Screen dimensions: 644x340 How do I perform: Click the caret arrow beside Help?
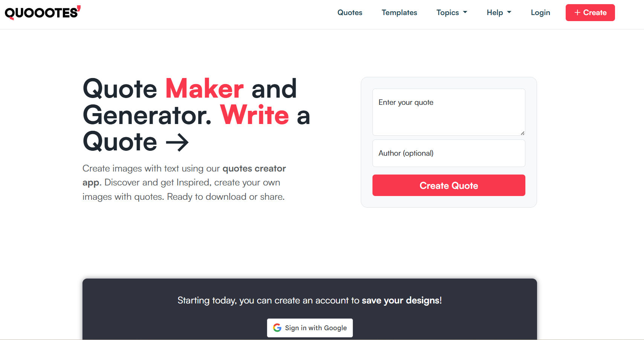[509, 12]
